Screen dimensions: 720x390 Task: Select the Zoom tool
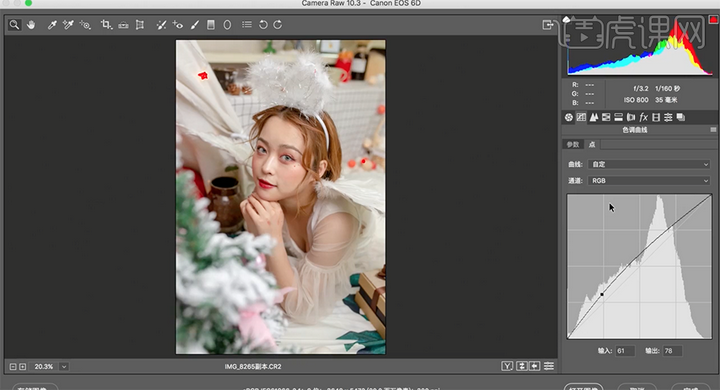point(14,25)
